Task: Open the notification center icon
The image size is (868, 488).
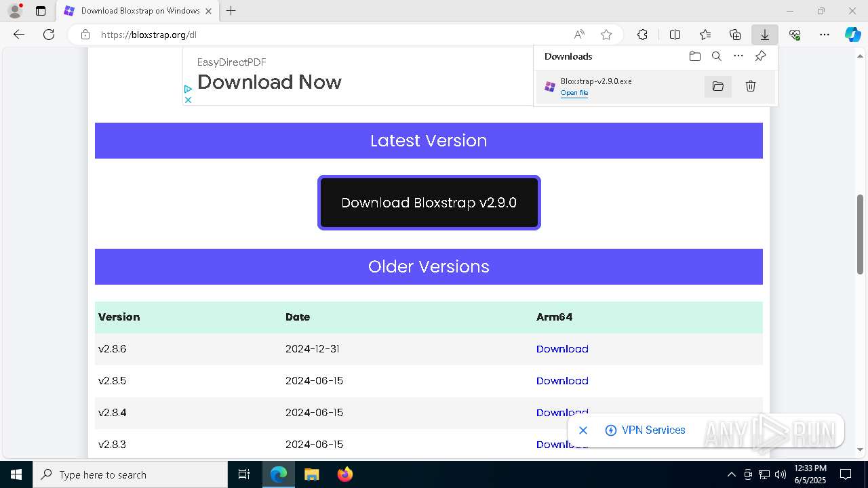Action: (x=846, y=474)
